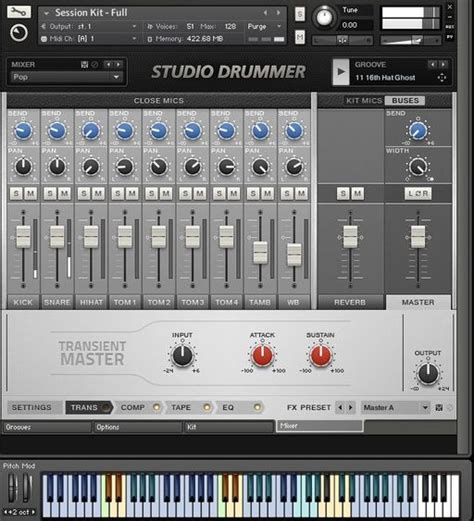The image size is (474, 521).
Task: Click the +2 oct keyboard octave selector
Action: click(x=19, y=512)
